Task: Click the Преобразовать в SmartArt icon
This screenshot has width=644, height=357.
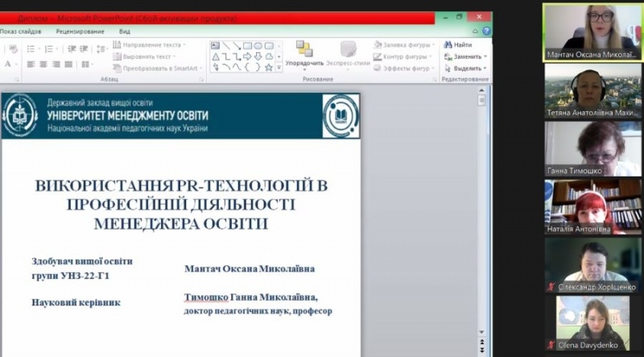Action: coord(118,68)
